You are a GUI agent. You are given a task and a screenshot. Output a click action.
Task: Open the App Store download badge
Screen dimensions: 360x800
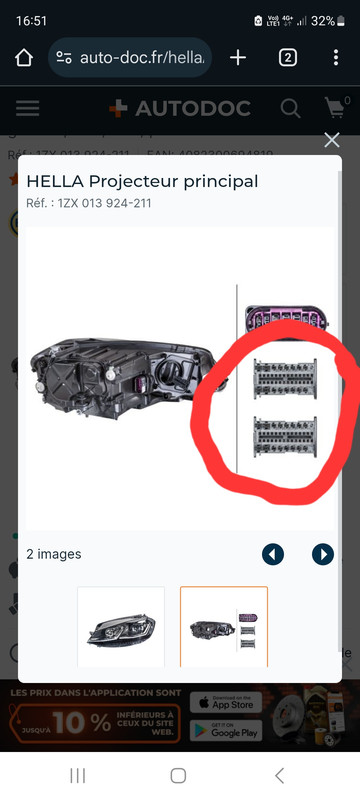click(x=226, y=703)
